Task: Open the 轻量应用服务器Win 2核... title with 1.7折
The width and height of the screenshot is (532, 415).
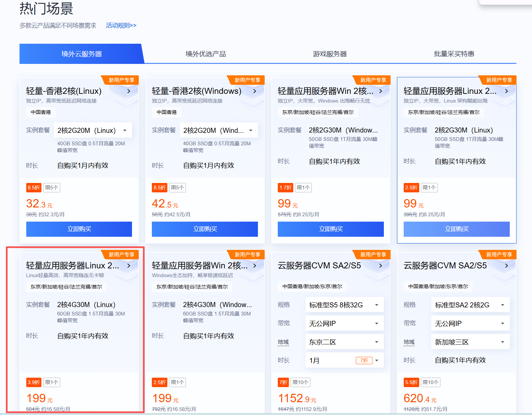Action: (326, 91)
